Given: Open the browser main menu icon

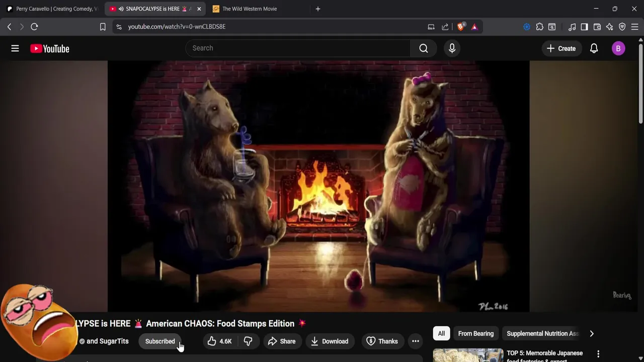Looking at the screenshot, I should (x=635, y=27).
